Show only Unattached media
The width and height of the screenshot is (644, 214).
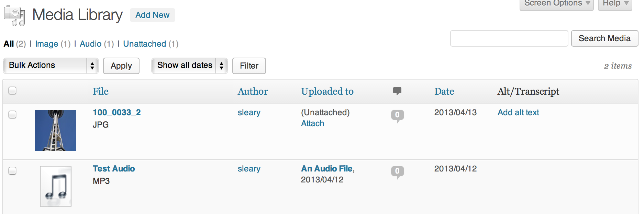(x=145, y=44)
